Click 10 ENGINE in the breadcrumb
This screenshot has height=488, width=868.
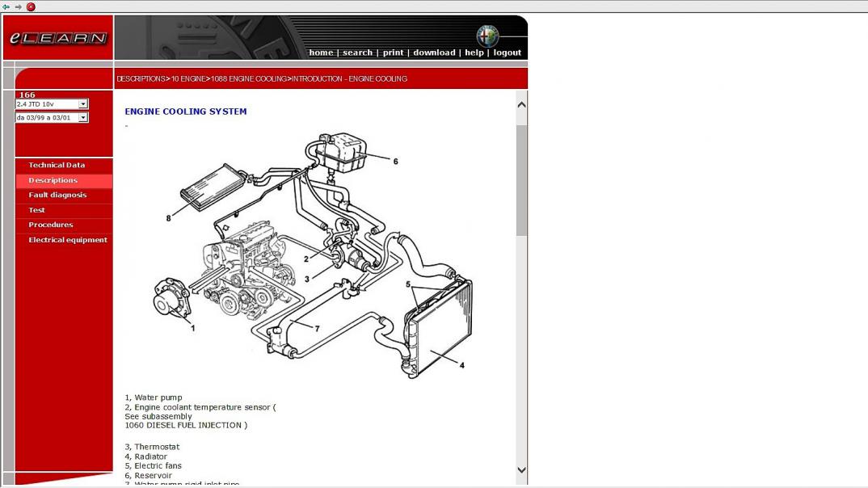(188, 78)
